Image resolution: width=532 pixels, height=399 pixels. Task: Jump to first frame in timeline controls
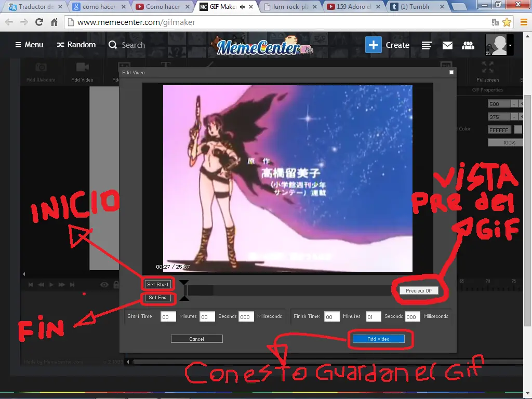pyautogui.click(x=31, y=285)
